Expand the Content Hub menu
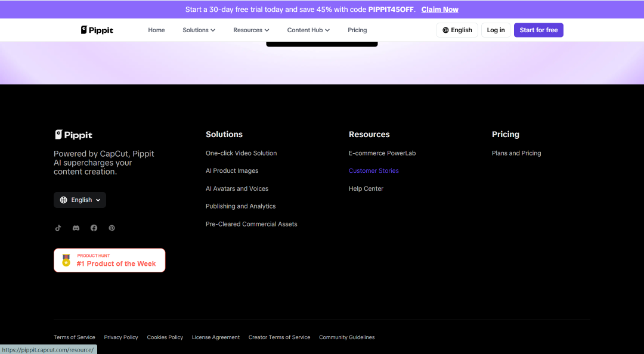This screenshot has height=354, width=644. click(308, 30)
